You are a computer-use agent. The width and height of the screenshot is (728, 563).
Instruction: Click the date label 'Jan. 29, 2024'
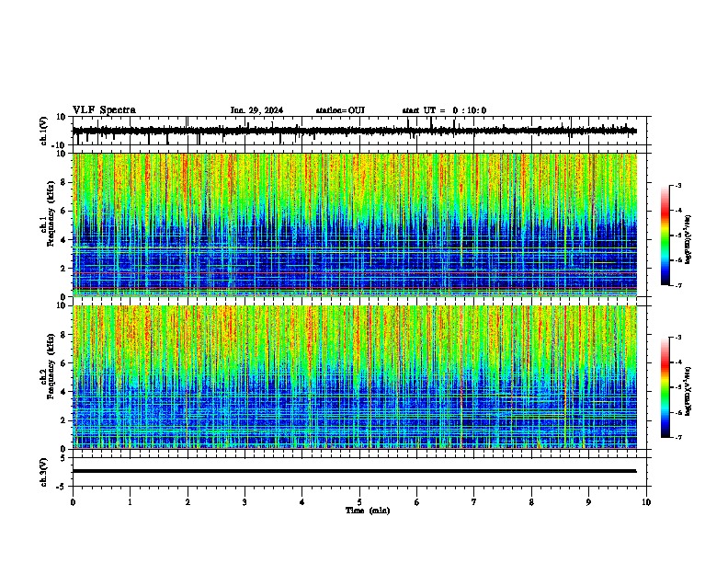[256, 110]
